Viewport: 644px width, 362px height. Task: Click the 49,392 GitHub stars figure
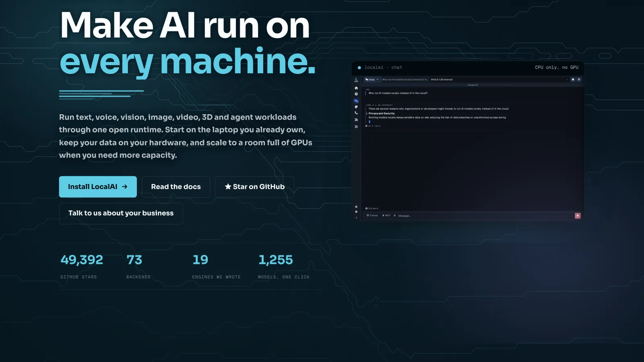coord(82,260)
